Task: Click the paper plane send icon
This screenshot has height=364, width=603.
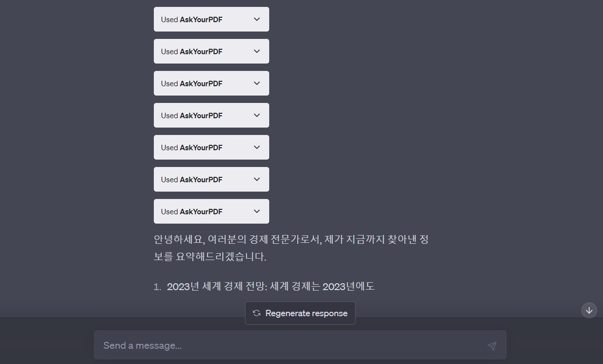Action: [492, 346]
